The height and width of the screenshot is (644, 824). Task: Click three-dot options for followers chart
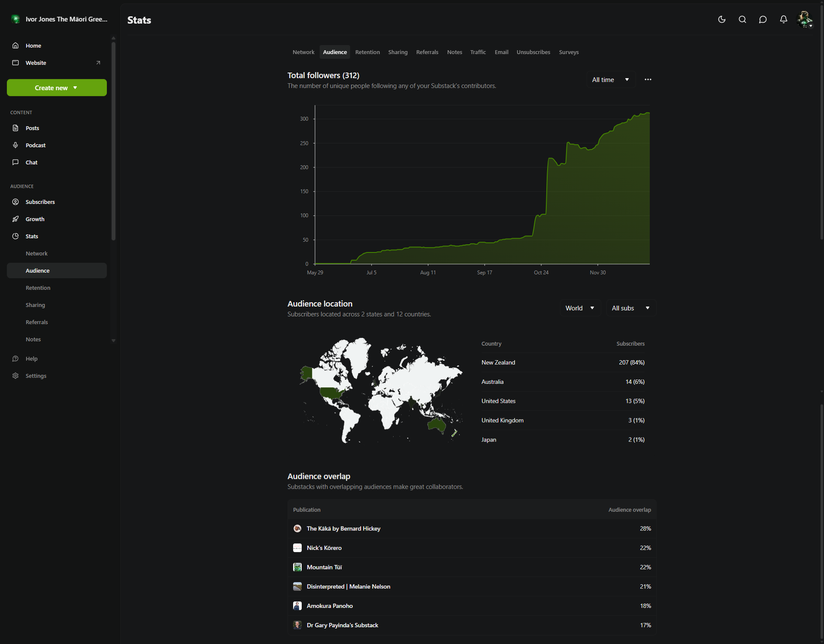tap(648, 79)
